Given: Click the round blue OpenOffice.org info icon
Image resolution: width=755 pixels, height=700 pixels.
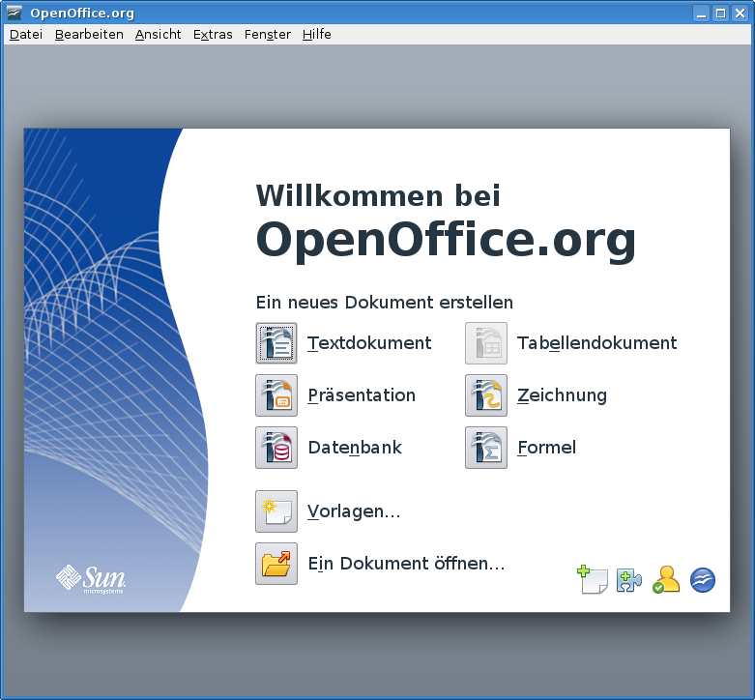Looking at the screenshot, I should [703, 580].
